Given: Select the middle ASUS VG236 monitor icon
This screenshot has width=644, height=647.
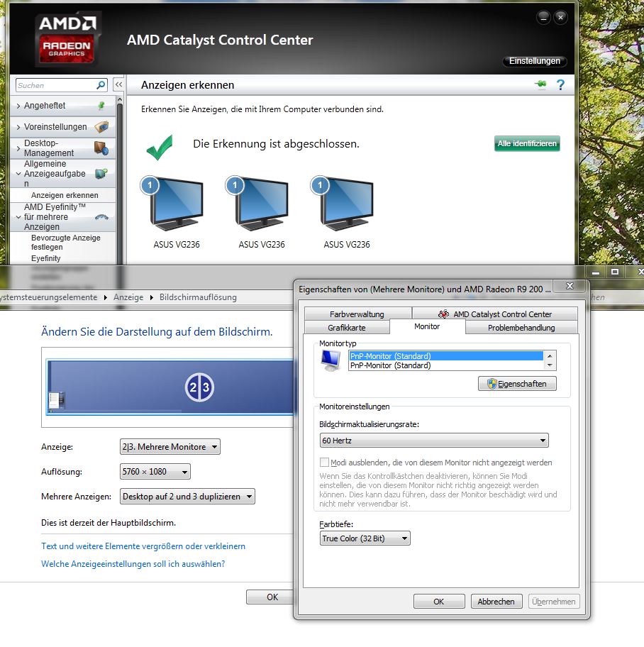Looking at the screenshot, I should click(262, 204).
